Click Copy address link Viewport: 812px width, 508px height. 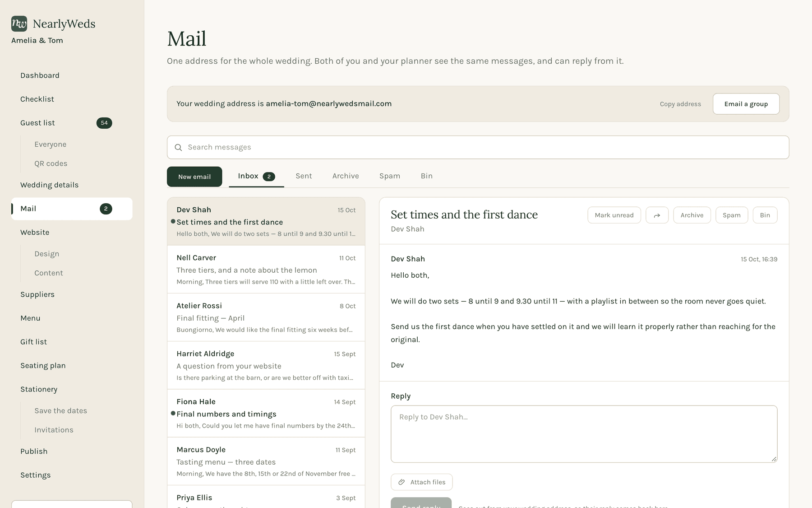pyautogui.click(x=680, y=104)
